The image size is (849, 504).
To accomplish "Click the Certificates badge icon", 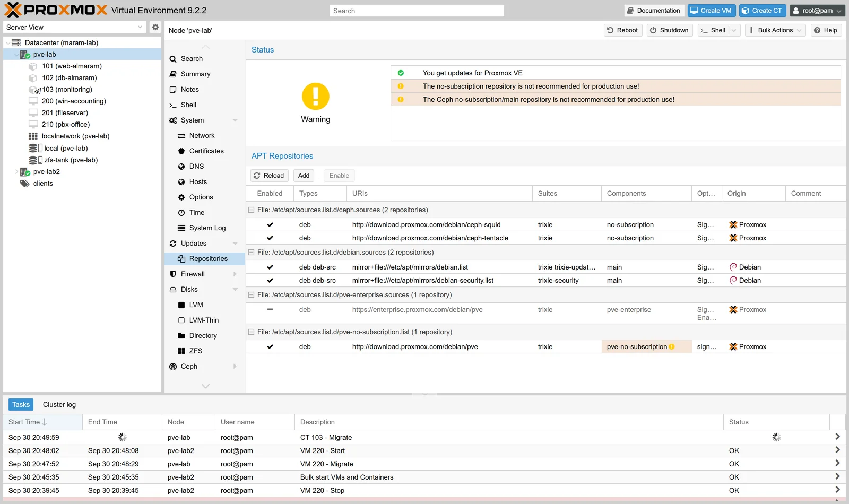I will pos(181,151).
